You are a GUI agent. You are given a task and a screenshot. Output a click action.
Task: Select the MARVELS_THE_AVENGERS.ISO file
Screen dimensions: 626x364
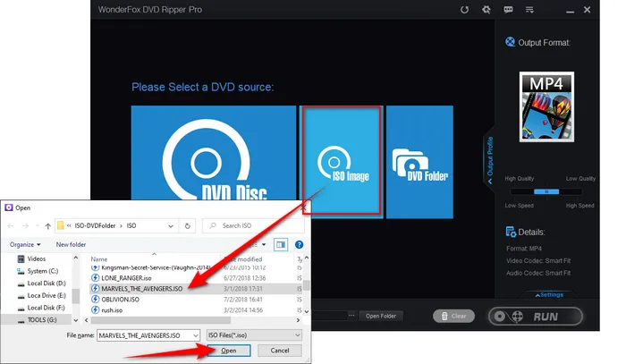point(141,289)
